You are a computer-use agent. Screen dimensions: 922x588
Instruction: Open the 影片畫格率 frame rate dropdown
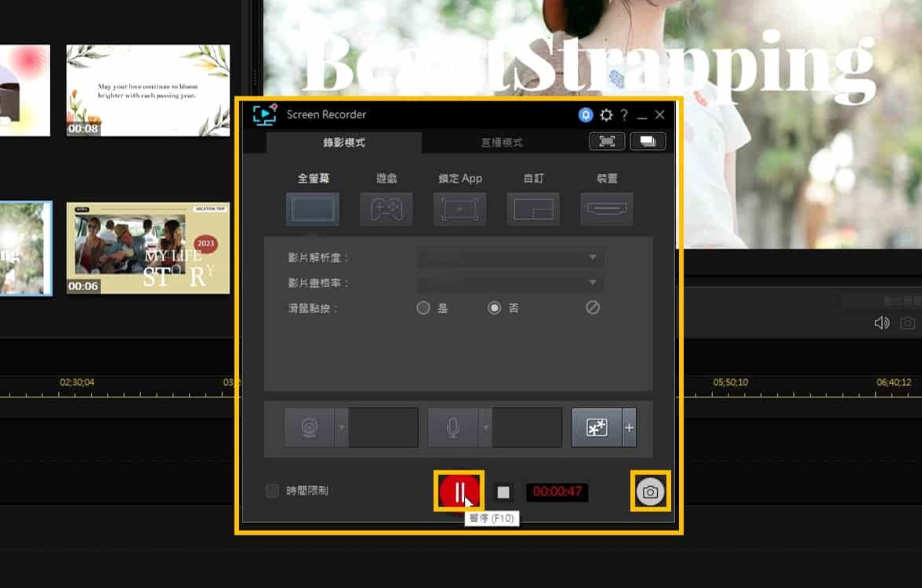591,283
